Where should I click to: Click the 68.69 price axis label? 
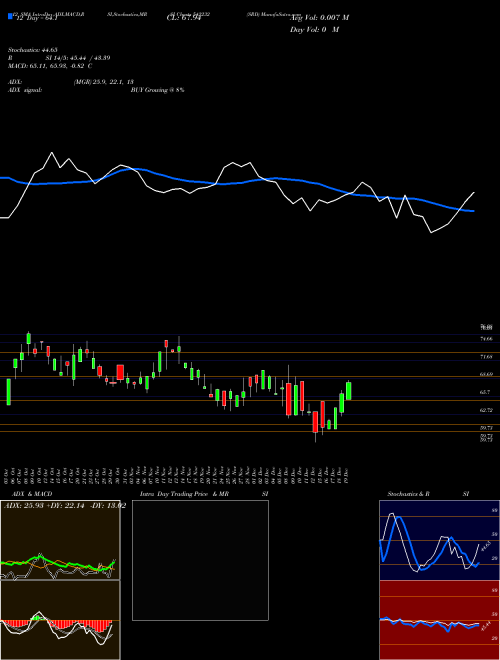click(x=487, y=374)
